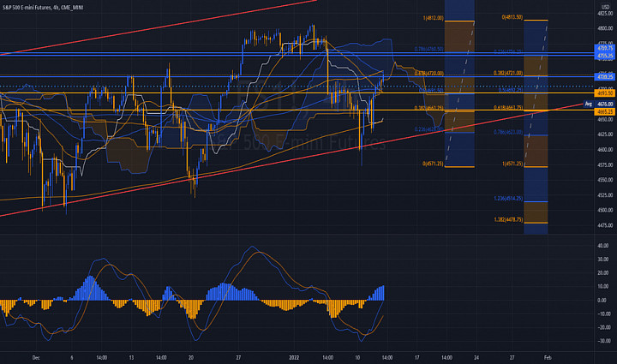Select the 4759.75 blue price tag
Image resolution: width=617 pixels, height=364 pixels.
pyautogui.click(x=604, y=48)
